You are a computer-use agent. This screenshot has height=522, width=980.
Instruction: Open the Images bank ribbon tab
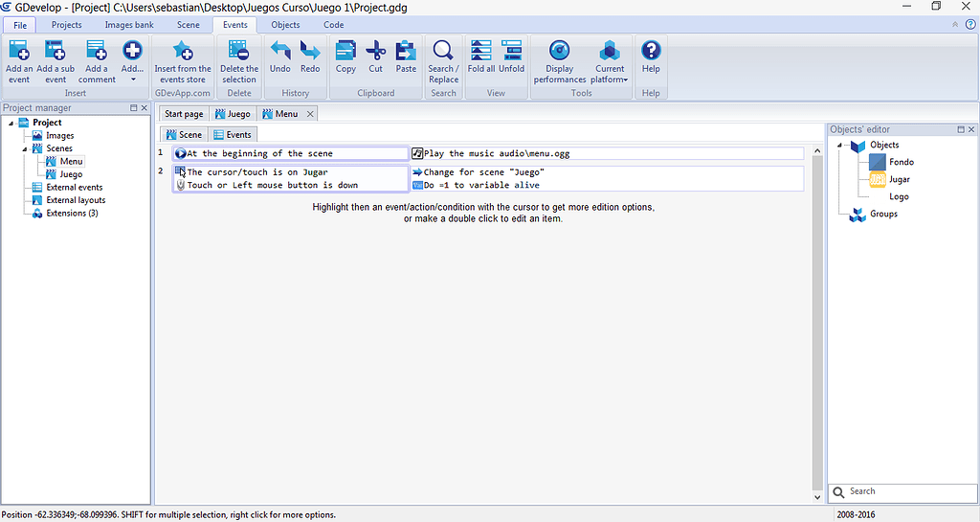click(x=129, y=25)
